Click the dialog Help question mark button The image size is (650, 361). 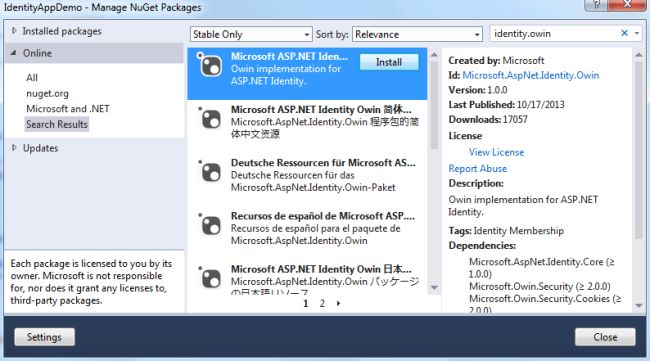pos(597,5)
